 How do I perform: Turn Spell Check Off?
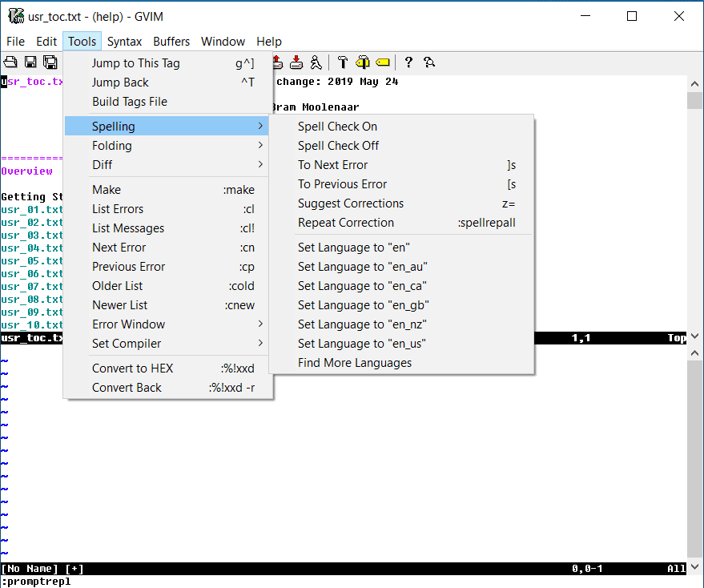pos(401,146)
